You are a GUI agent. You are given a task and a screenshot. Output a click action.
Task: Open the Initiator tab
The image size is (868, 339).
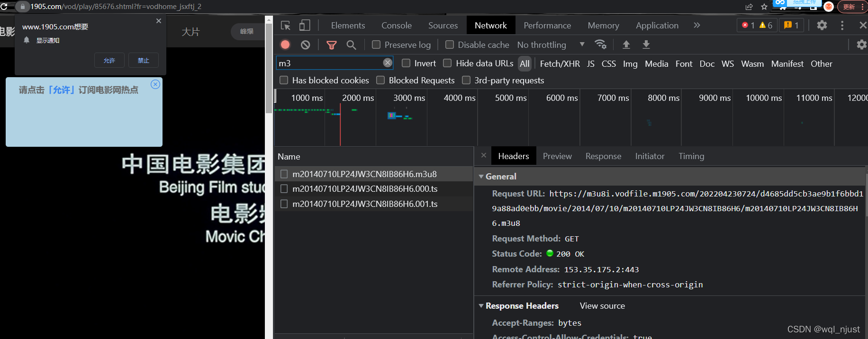pos(650,156)
